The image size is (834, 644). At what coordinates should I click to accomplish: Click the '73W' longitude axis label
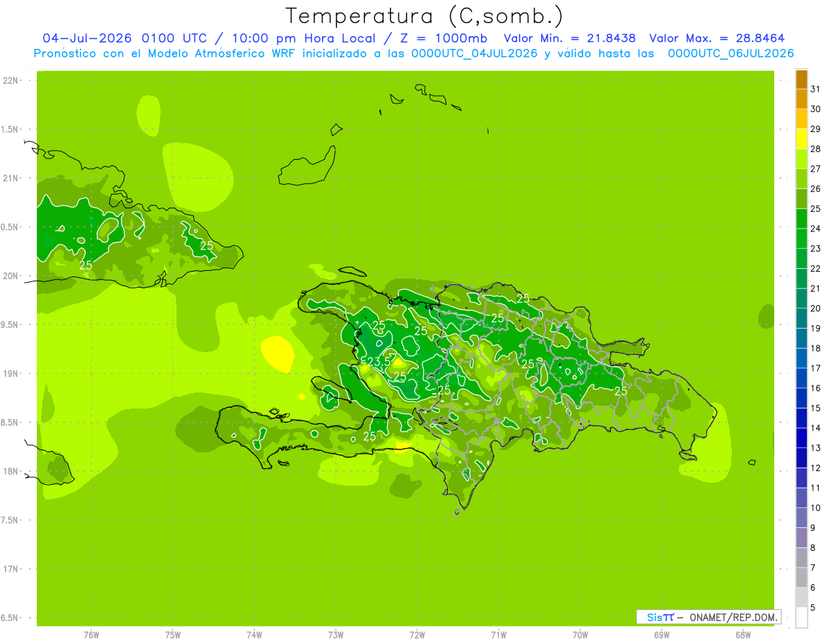pyautogui.click(x=336, y=635)
